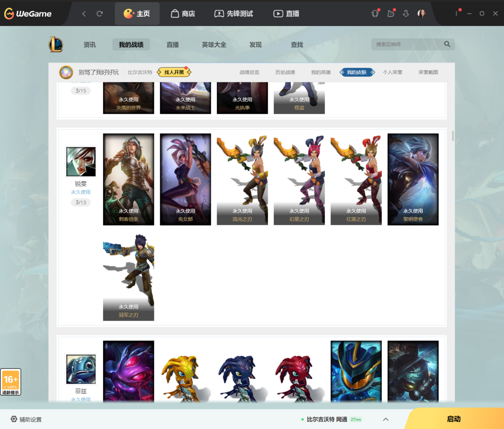This screenshot has width=504, height=429.
Task: Open the 刺客信条 skin thumbnail
Action: pos(129,179)
